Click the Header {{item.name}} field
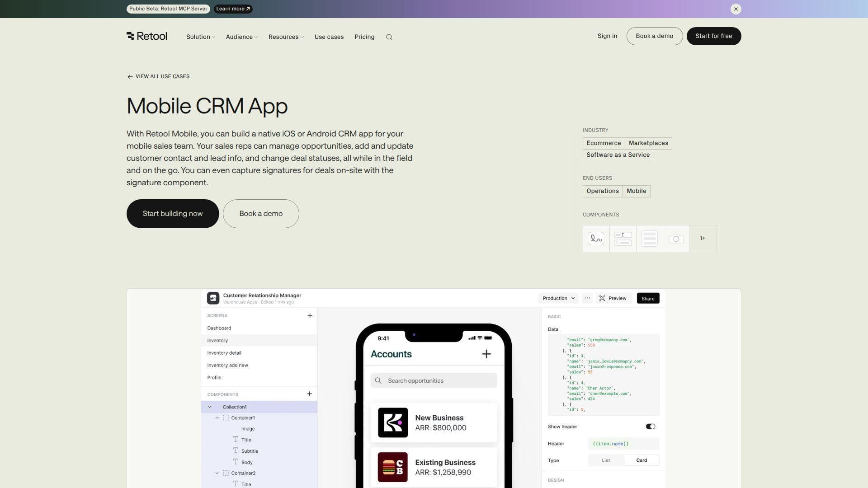 pos(623,444)
